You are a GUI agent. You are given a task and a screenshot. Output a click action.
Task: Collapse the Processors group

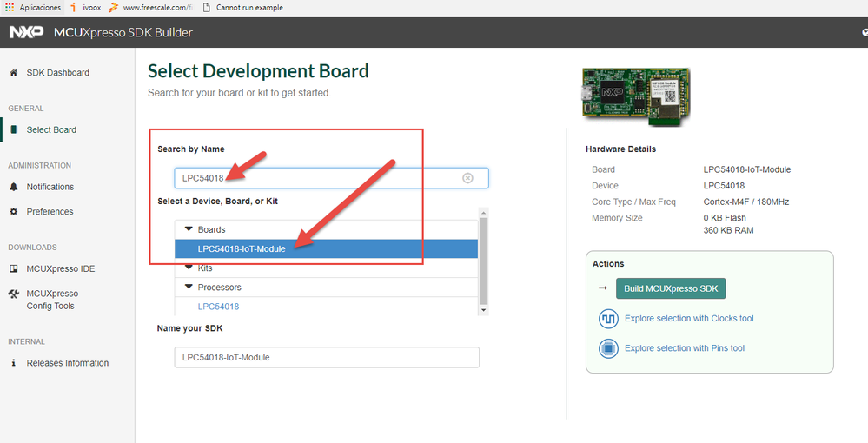click(189, 287)
